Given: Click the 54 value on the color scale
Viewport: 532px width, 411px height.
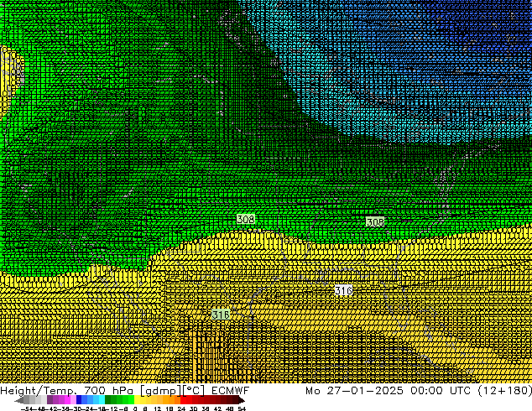Looking at the screenshot, I should 242,408.
